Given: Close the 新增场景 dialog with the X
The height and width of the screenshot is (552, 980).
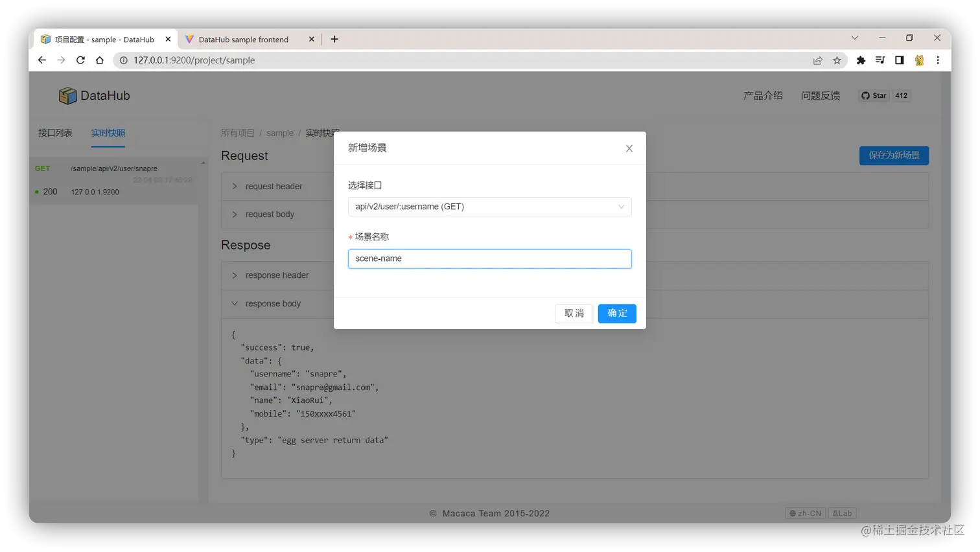Looking at the screenshot, I should pyautogui.click(x=628, y=148).
